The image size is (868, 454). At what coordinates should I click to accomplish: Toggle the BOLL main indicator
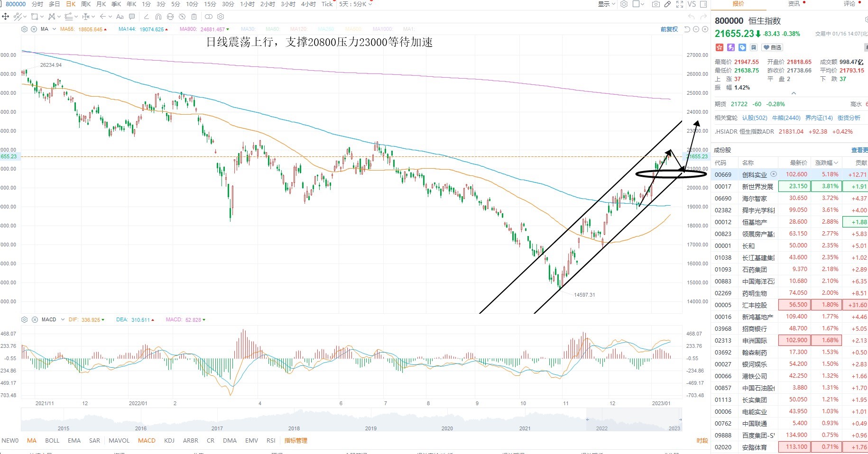point(52,441)
